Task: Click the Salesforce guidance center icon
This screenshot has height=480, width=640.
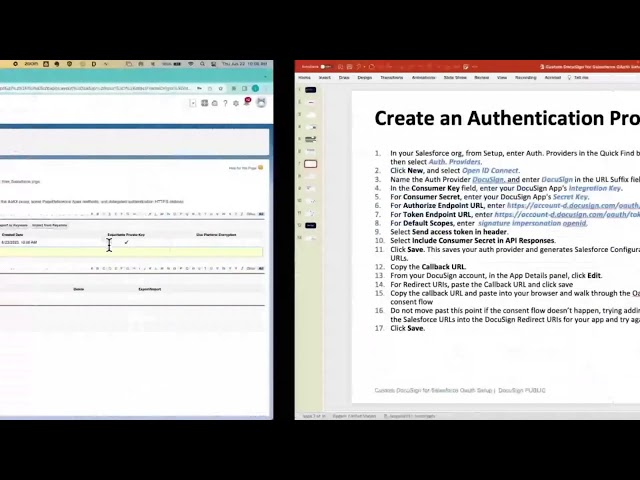Action: click(215, 103)
